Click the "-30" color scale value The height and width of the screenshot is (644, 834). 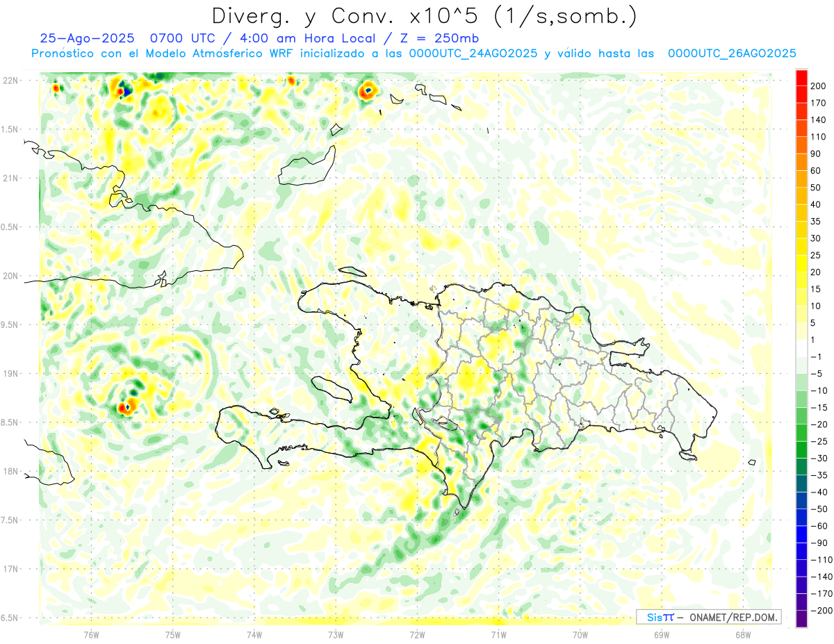click(x=820, y=459)
